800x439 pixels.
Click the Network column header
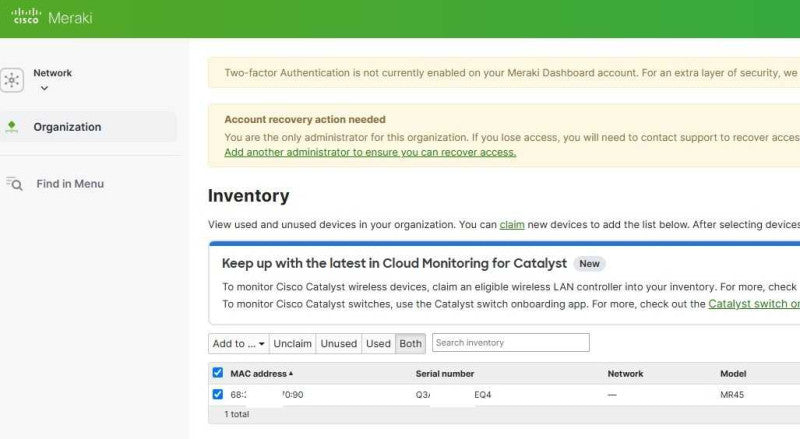625,374
